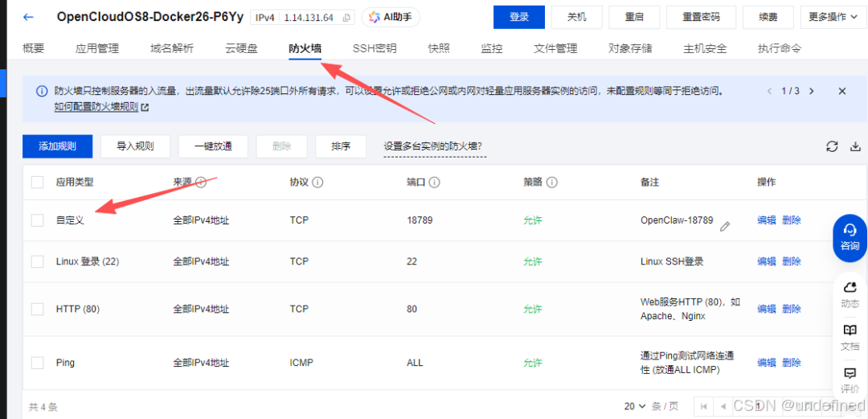Delete the HTTP (80) rule
This screenshot has height=419, width=868.
tap(792, 309)
